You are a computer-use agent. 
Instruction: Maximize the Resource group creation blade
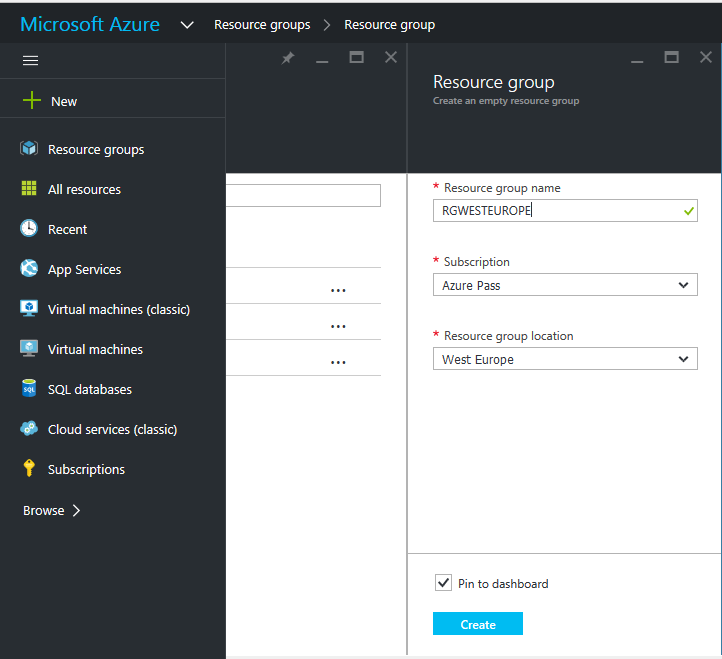click(671, 57)
